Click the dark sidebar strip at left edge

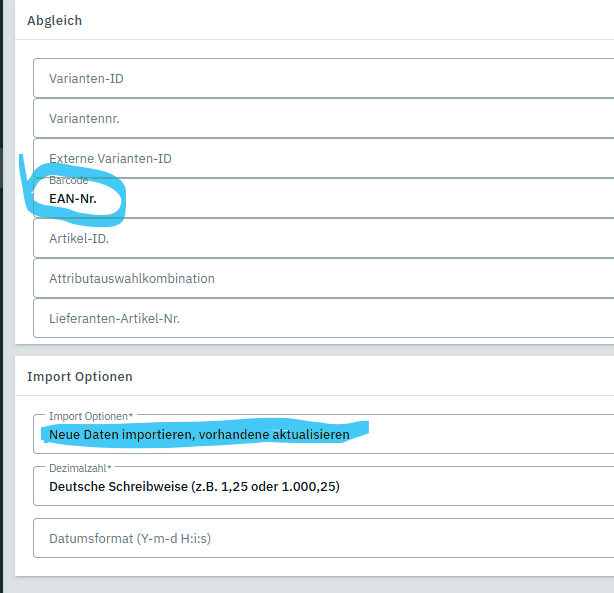point(4,300)
